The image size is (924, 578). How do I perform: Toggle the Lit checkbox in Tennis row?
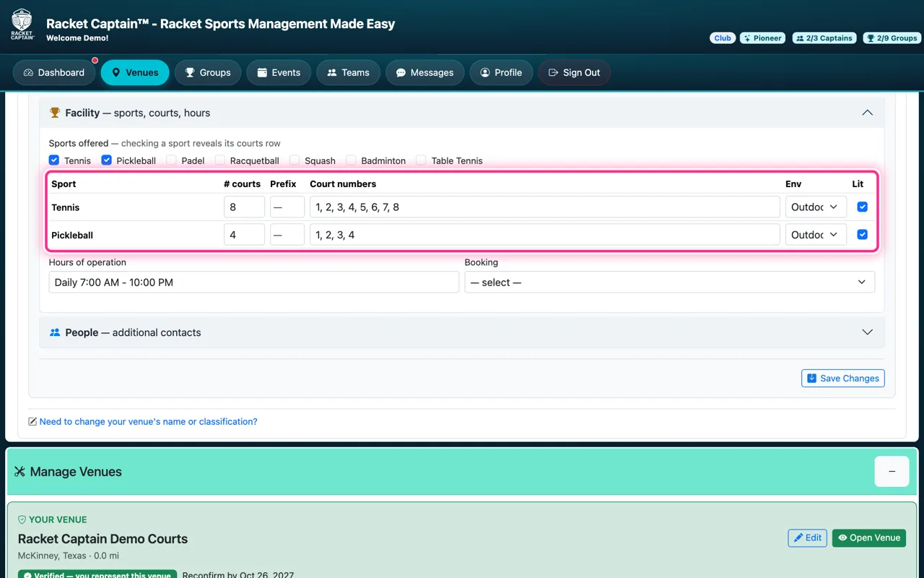click(x=862, y=207)
